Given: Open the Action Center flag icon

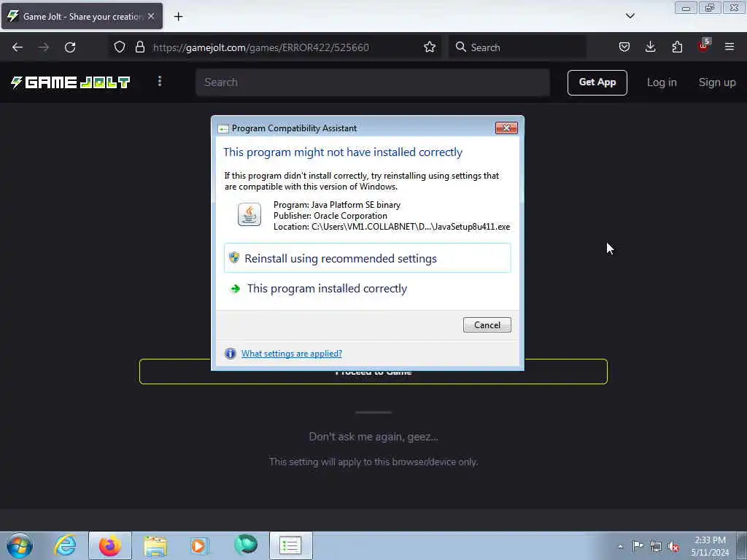Looking at the screenshot, I should coord(638,546).
